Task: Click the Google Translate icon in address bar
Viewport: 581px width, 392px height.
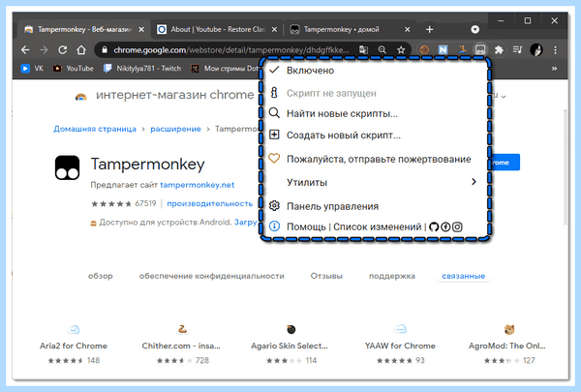Action: coord(363,49)
